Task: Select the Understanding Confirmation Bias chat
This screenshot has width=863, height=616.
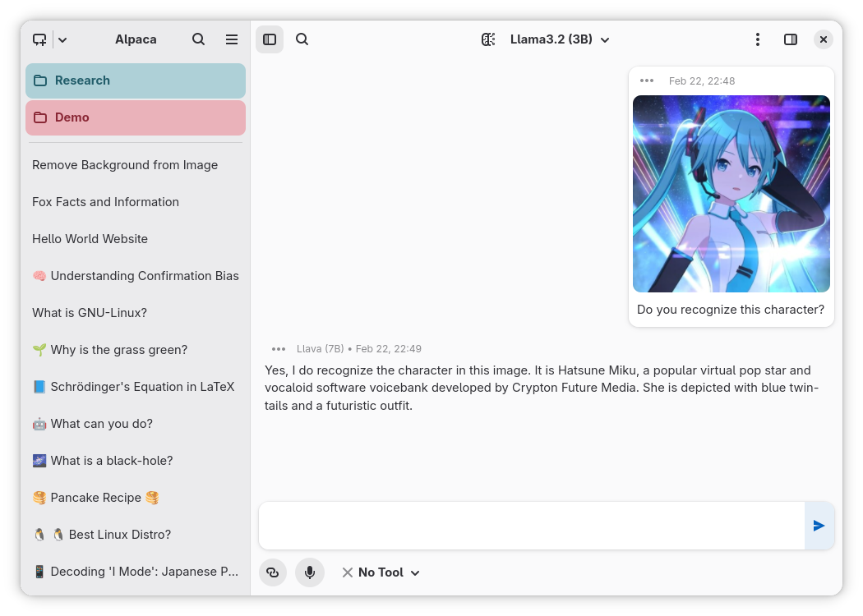Action: (136, 275)
